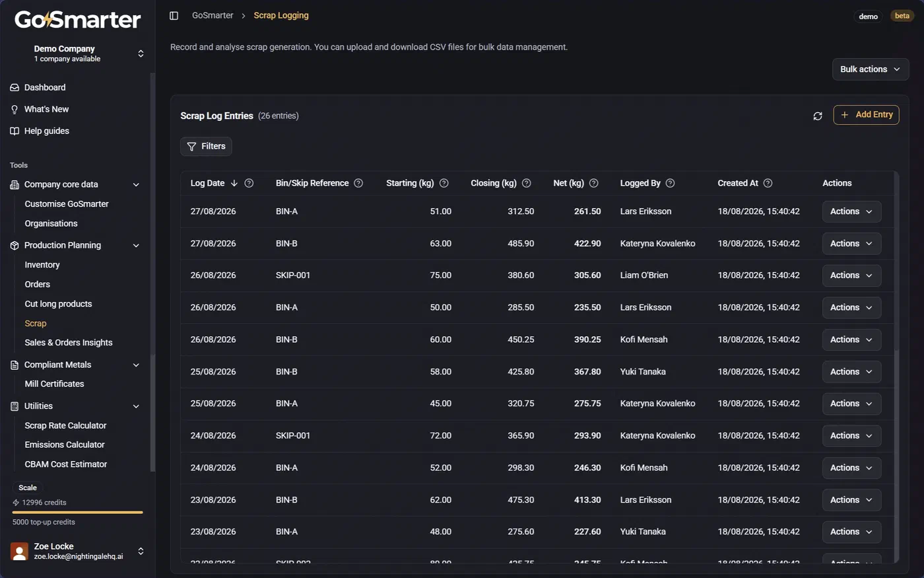
Task: Click the credits usage progress bar
Action: (78, 513)
